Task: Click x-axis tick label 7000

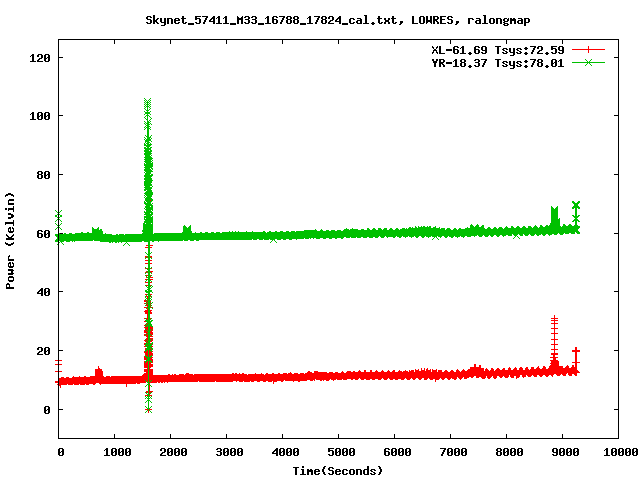Action: (x=453, y=452)
